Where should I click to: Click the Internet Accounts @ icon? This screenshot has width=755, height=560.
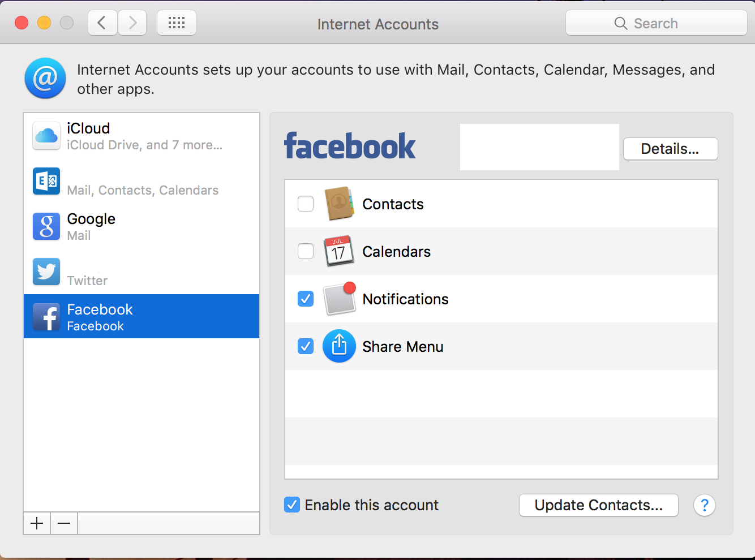pyautogui.click(x=45, y=78)
